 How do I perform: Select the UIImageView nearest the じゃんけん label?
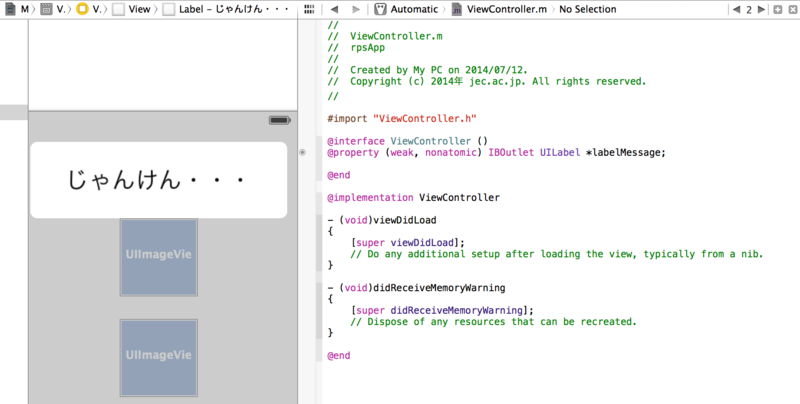click(159, 257)
